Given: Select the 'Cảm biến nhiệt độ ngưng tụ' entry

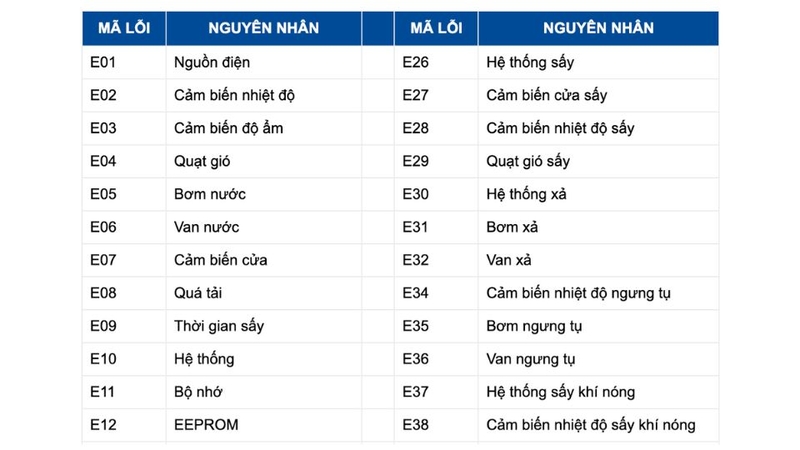Looking at the screenshot, I should click(578, 293).
